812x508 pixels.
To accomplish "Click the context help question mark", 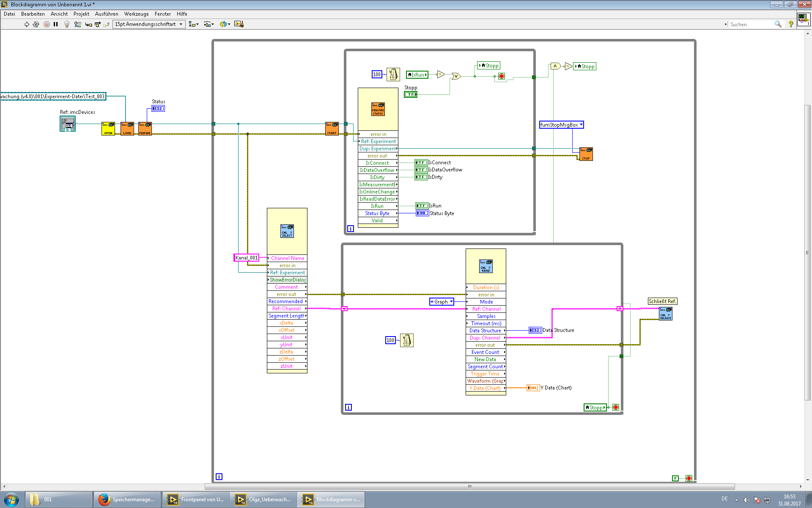I will [790, 25].
